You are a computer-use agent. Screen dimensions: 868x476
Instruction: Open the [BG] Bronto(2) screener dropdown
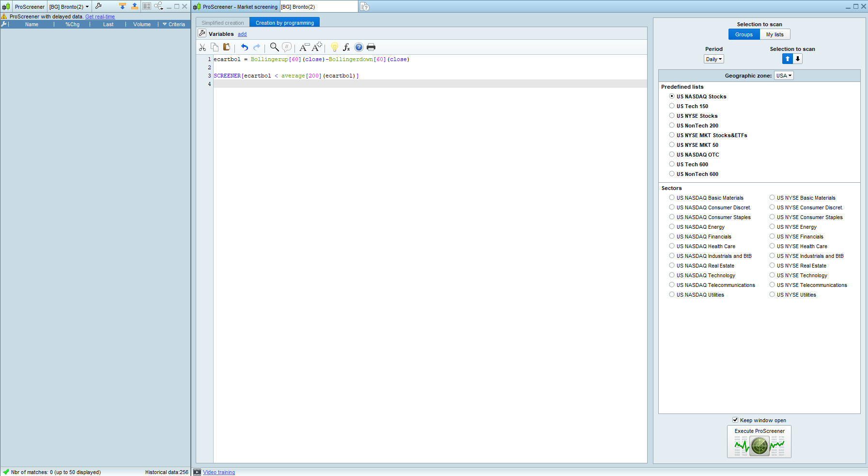[69, 7]
